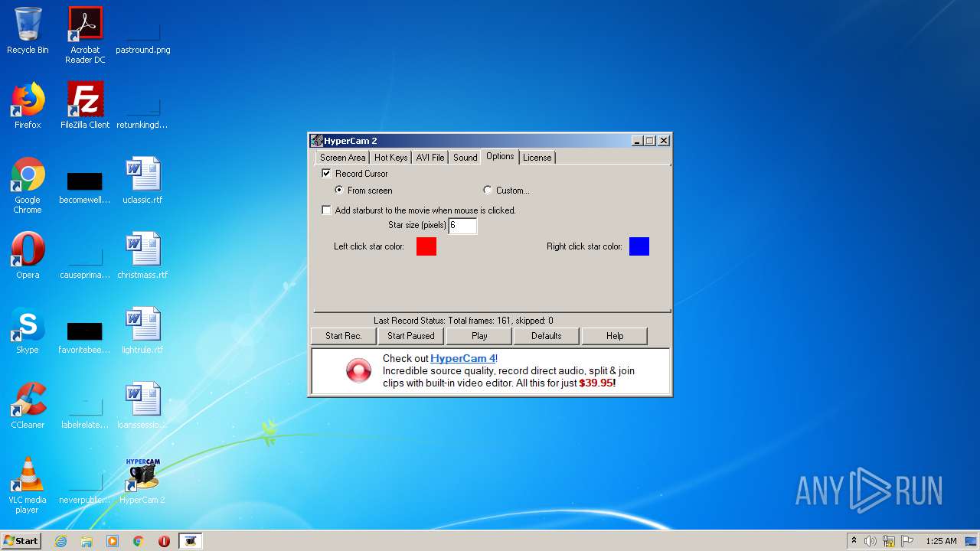Switch to the Hot Keys tab
Viewport: 980px width, 551px height.
click(x=390, y=158)
